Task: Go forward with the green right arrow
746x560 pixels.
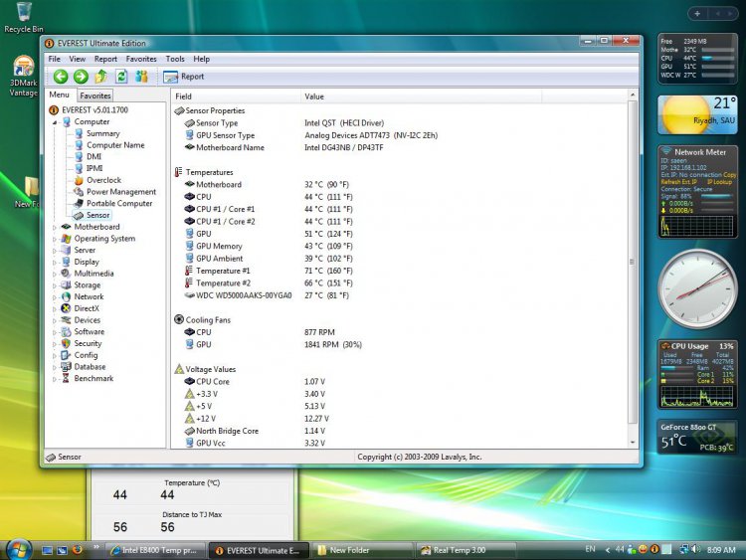Action: [x=81, y=77]
